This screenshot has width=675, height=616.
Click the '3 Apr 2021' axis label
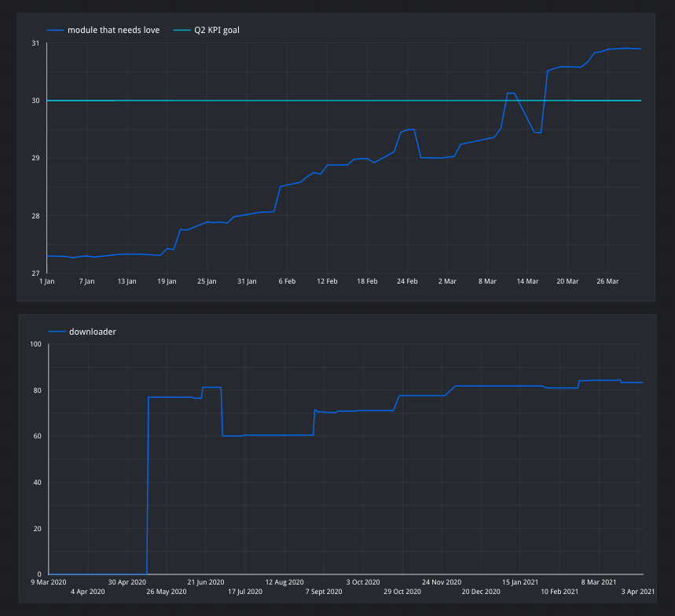[x=638, y=591]
